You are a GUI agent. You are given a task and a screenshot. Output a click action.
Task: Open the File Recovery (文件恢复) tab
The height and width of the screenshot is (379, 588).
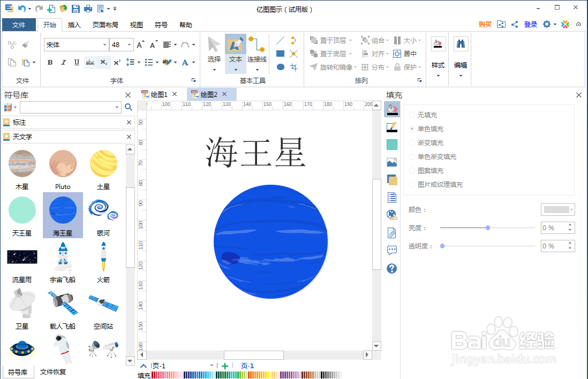point(53,372)
